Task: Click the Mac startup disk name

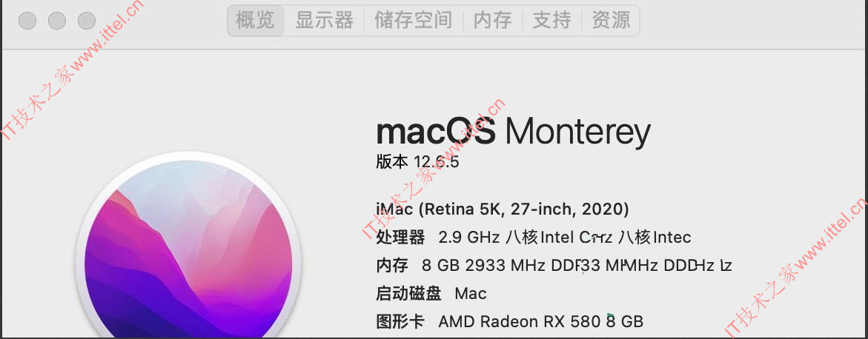Action: [x=471, y=293]
